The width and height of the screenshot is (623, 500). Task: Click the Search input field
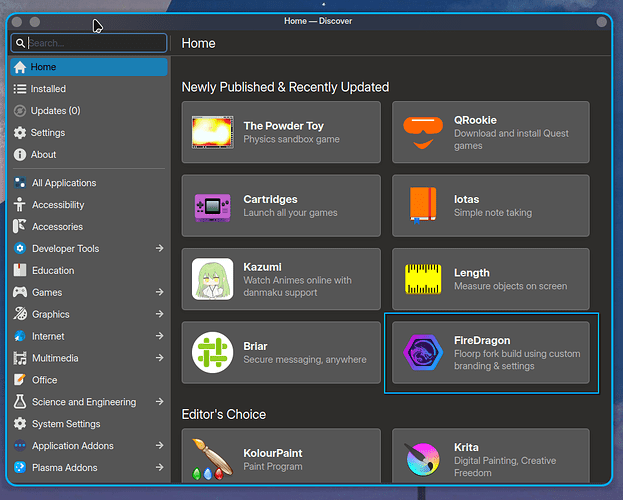click(x=89, y=43)
